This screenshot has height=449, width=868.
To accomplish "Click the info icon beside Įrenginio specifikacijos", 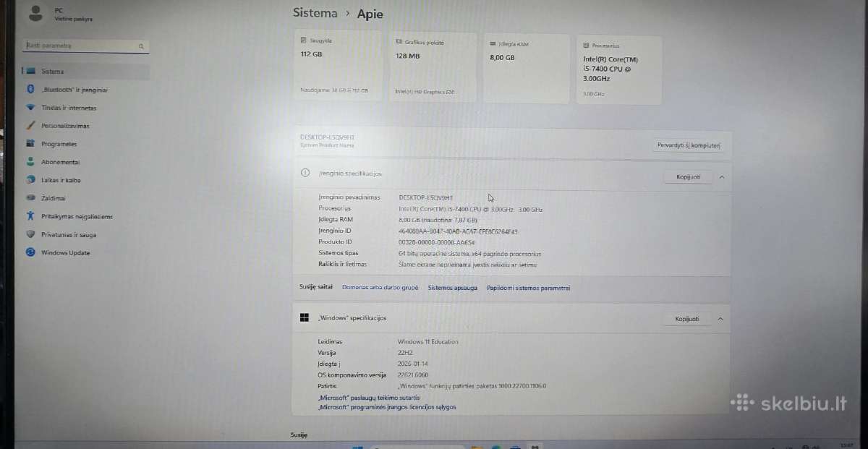I will pos(305,174).
